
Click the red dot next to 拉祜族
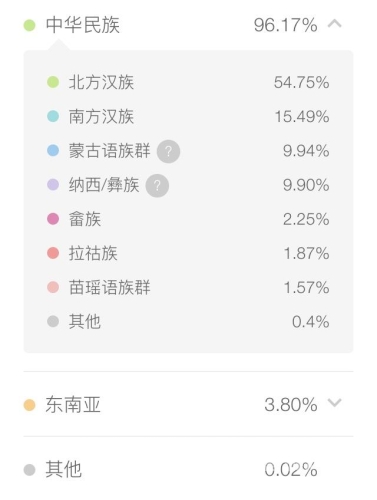point(53,253)
